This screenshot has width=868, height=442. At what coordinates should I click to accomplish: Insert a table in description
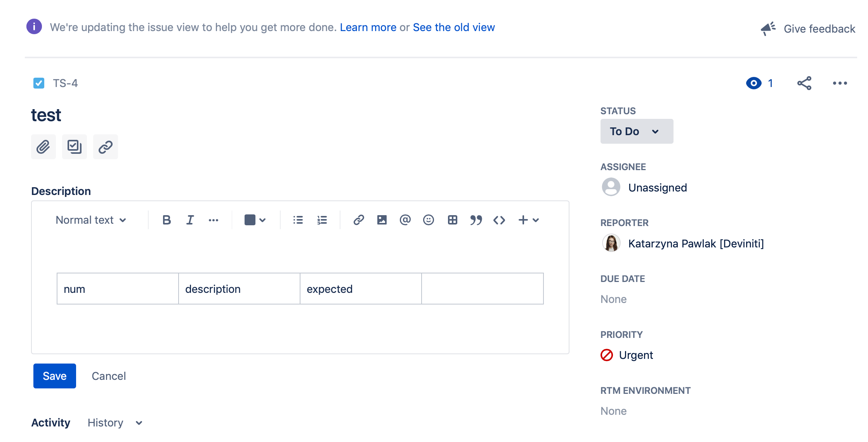[x=452, y=220]
